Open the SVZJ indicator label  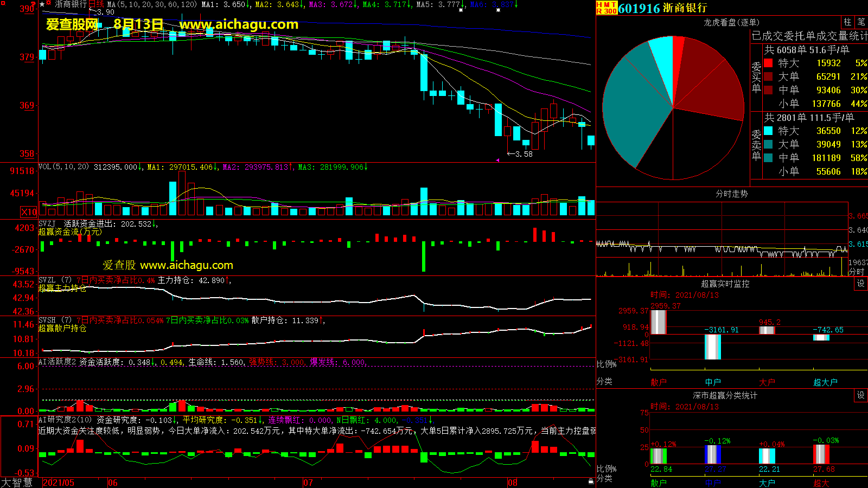(x=47, y=223)
